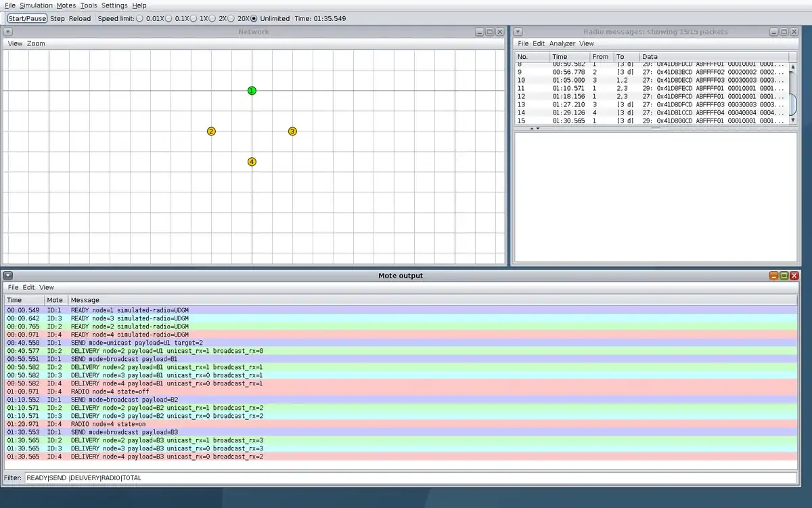
Task: Maximize the Mote output window
Action: [x=784, y=276]
